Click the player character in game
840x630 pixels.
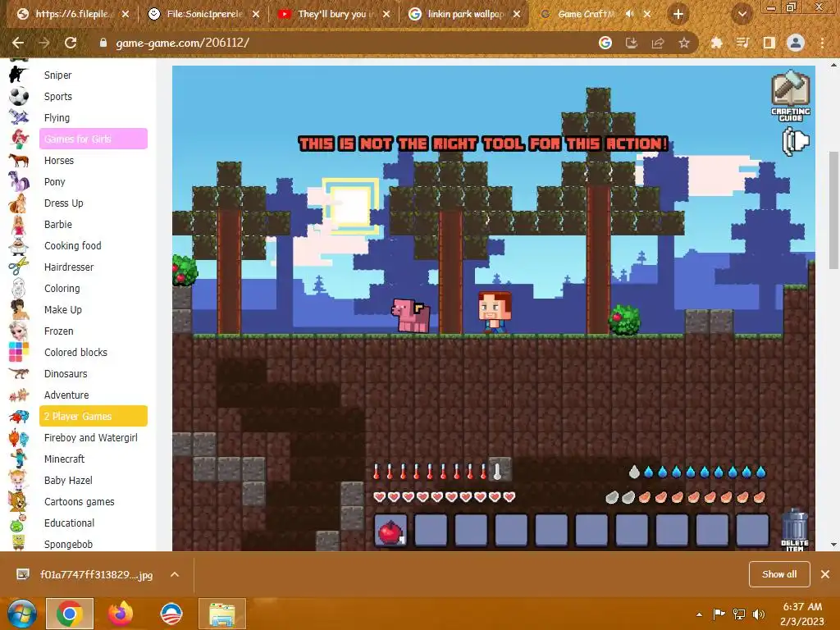(x=494, y=313)
